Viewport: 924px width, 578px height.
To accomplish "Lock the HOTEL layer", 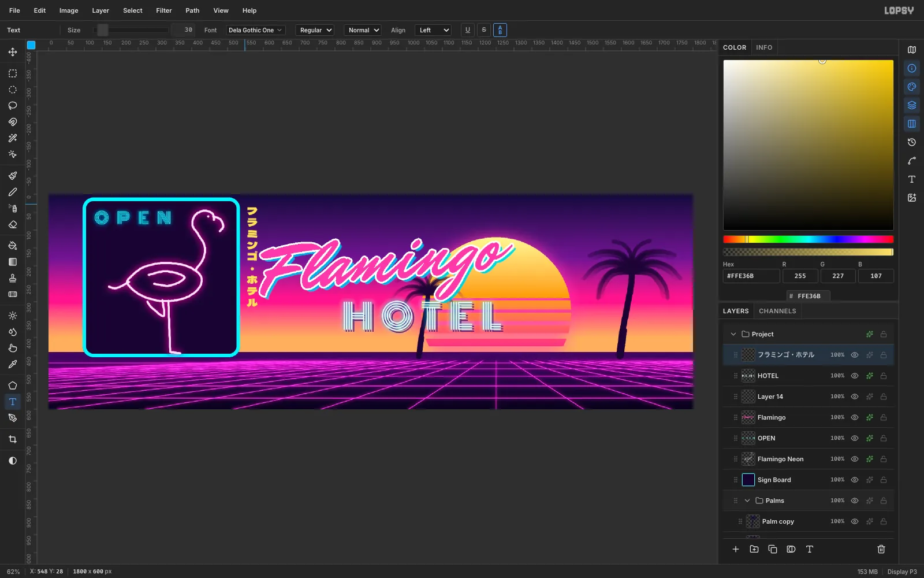I will pyautogui.click(x=884, y=376).
